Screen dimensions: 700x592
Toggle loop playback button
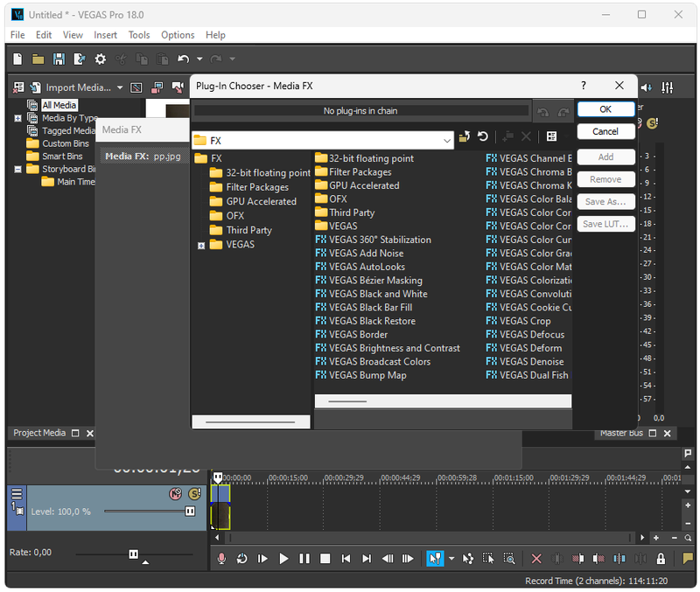coord(242,559)
